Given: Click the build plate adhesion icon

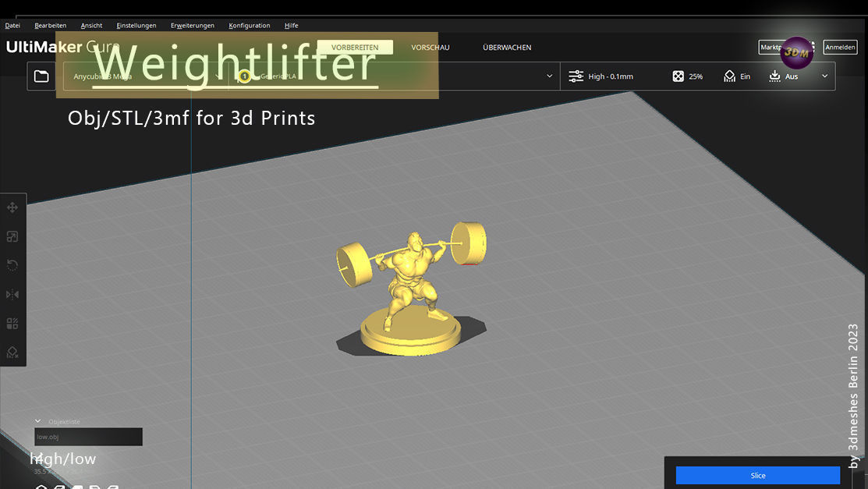Looking at the screenshot, I should (x=774, y=76).
